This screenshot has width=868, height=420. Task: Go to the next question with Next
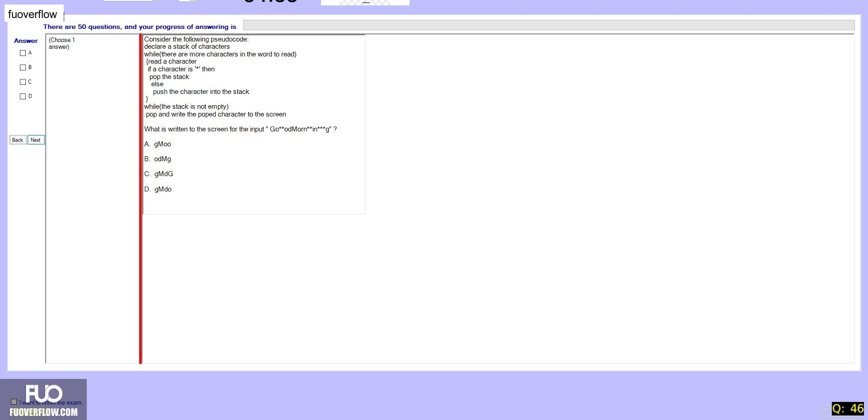tap(36, 140)
